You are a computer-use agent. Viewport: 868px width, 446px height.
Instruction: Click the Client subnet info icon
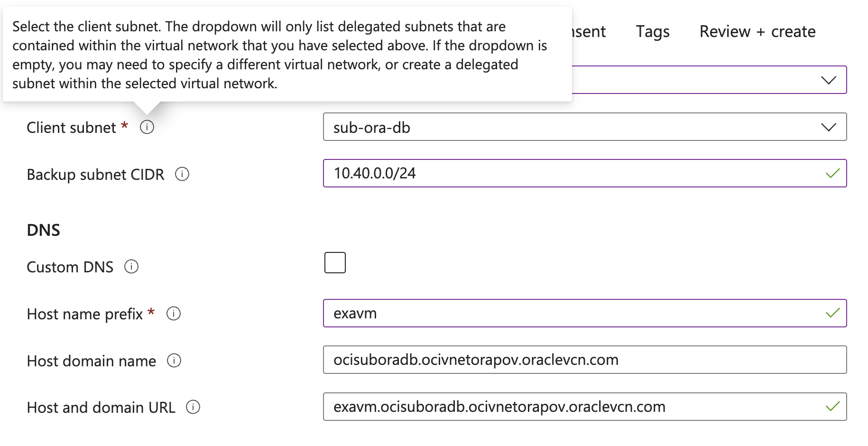pyautogui.click(x=147, y=127)
